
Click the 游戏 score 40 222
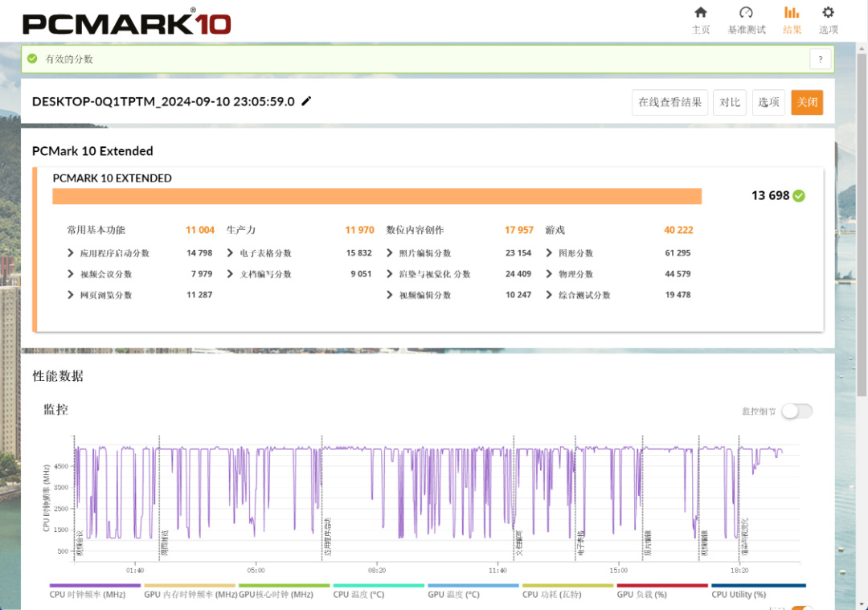pyautogui.click(x=678, y=231)
